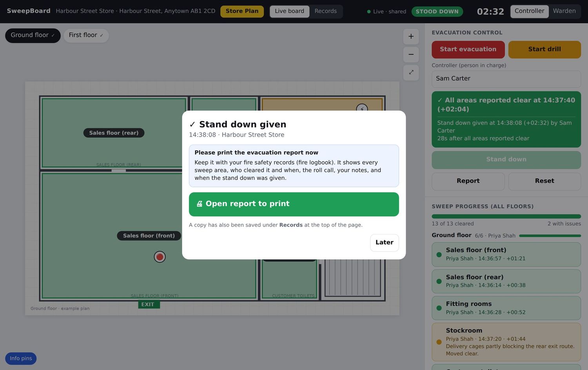Open report to print
The height and width of the screenshot is (370, 588).
coord(294,204)
